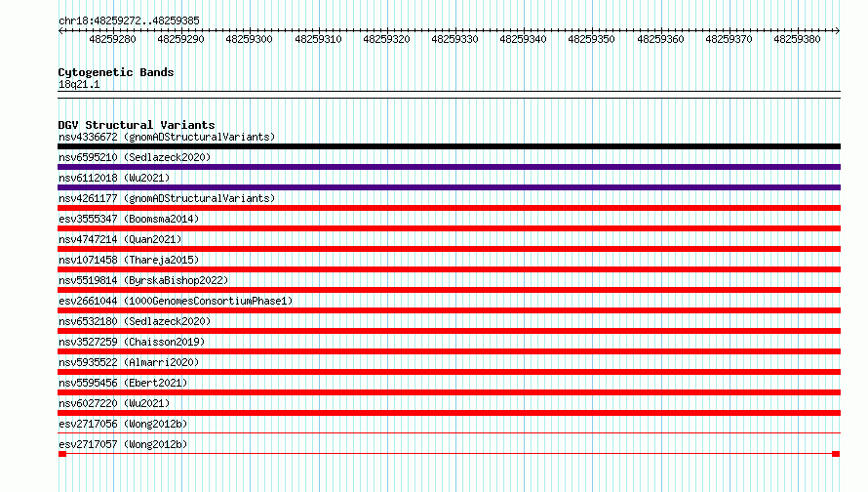Click ruler position 48259380

point(797,39)
